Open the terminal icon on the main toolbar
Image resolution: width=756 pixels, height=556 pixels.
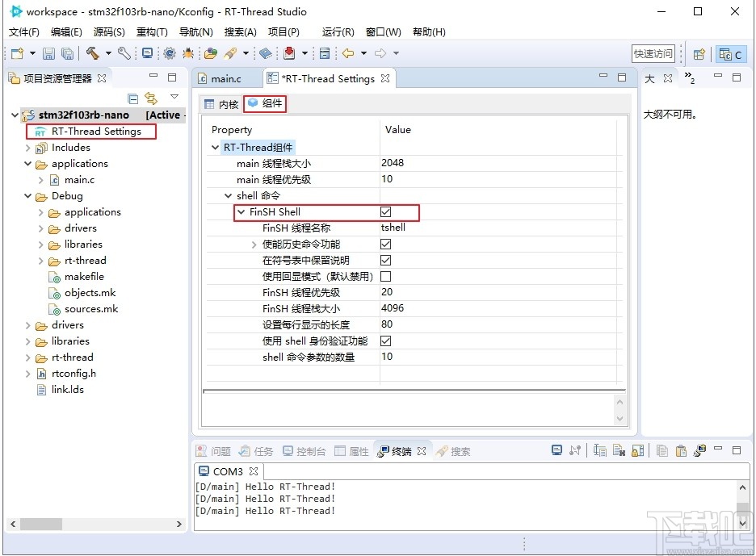click(x=148, y=54)
